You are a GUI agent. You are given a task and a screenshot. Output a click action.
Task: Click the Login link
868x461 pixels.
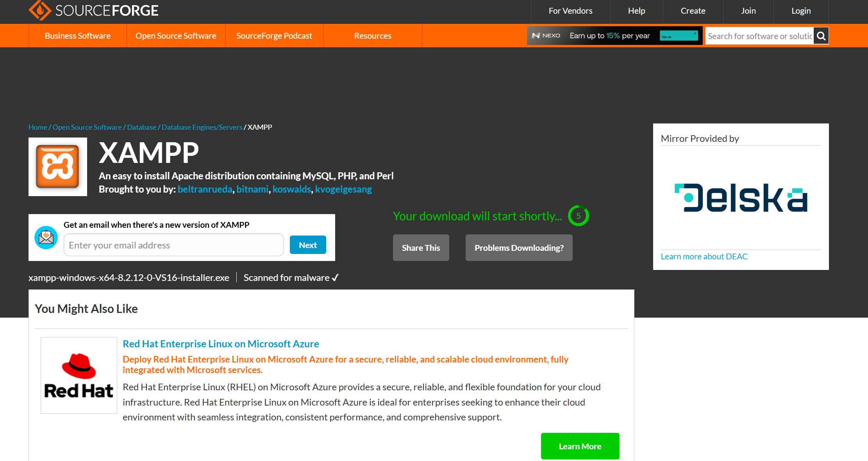[801, 11]
